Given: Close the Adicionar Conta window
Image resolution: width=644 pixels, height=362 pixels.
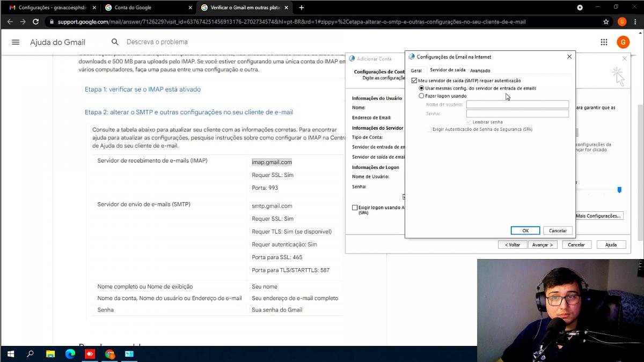Looking at the screenshot, I should [x=624, y=58].
